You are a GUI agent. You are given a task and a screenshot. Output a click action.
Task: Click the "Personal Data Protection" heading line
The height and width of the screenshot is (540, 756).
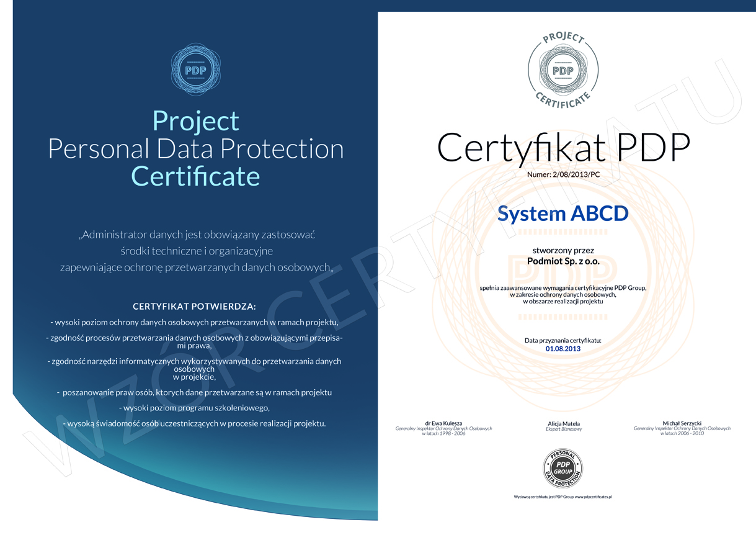(x=196, y=148)
